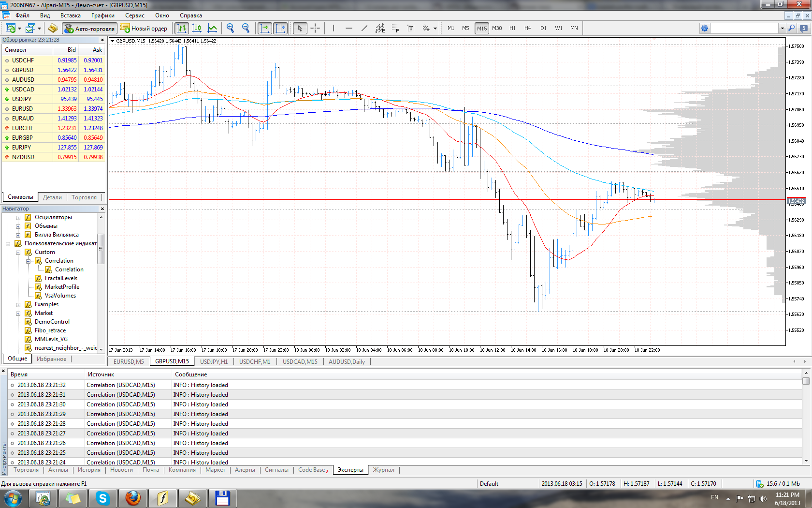Screen dimensions: 812x508
Task: Toggle the Авто-торговля auto-trading button
Action: pyautogui.click(x=90, y=29)
